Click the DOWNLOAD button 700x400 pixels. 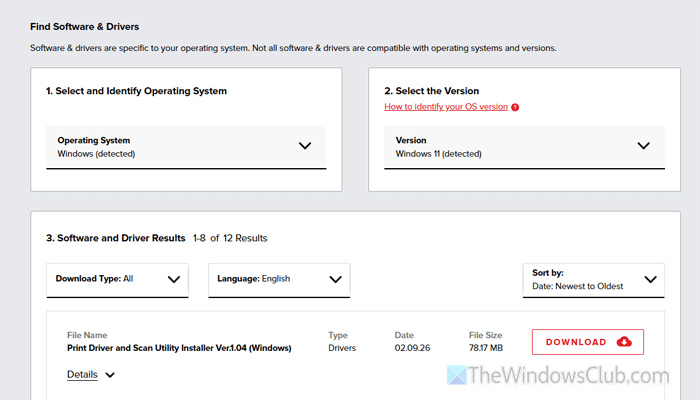[588, 342]
